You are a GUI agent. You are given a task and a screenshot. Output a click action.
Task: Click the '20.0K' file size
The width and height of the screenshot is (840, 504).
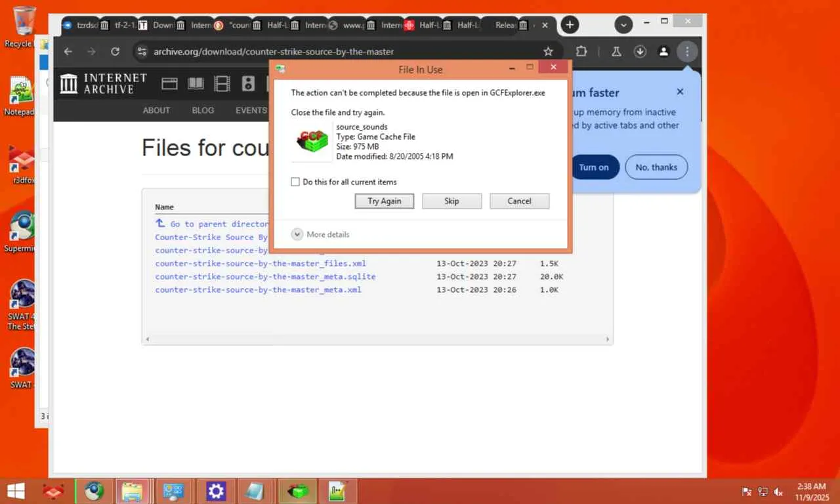[x=551, y=276]
